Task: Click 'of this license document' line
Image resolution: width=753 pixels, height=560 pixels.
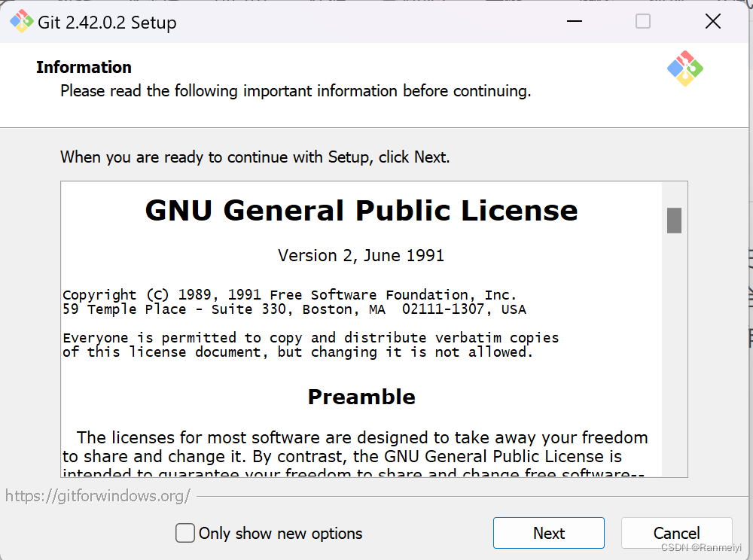Action: point(297,352)
